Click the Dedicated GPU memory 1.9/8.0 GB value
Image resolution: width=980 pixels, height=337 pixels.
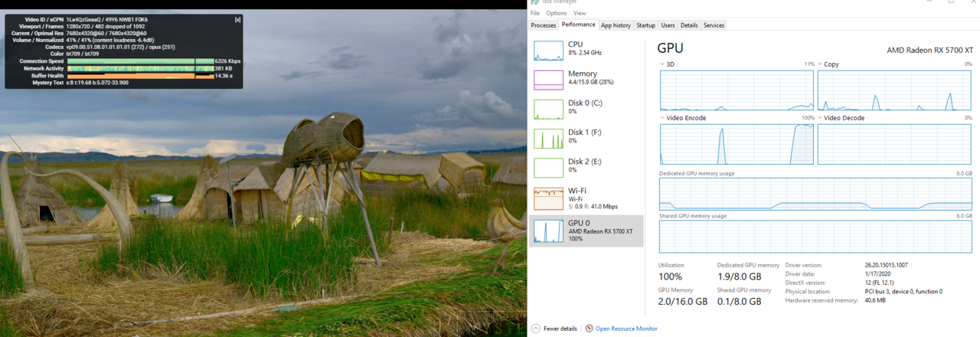tap(739, 276)
